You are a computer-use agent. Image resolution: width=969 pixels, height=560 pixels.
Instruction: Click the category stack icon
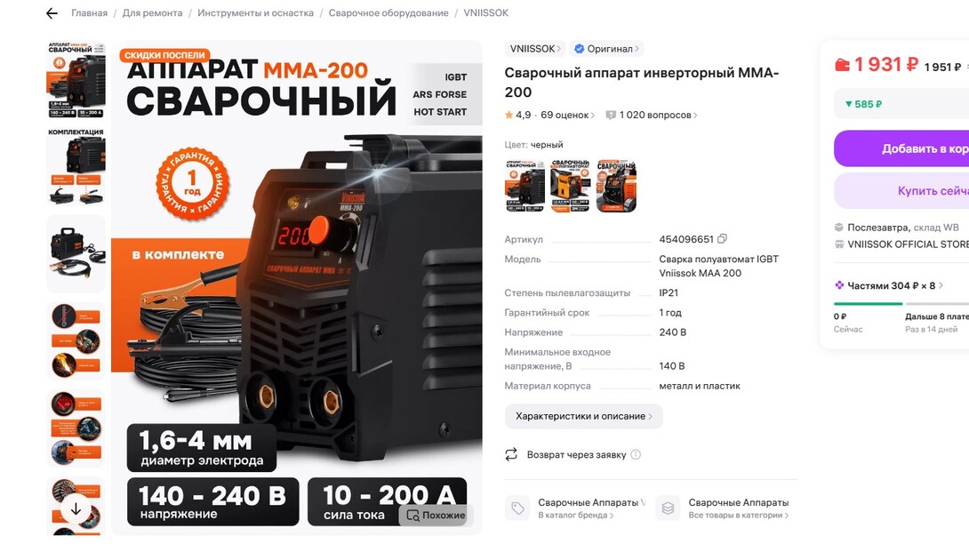coord(668,508)
